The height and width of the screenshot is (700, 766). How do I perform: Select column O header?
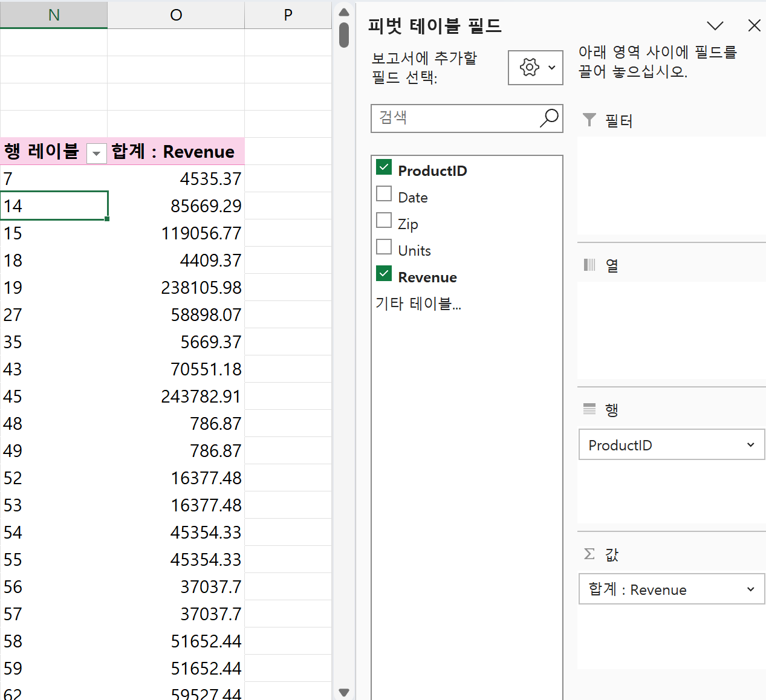tap(176, 15)
